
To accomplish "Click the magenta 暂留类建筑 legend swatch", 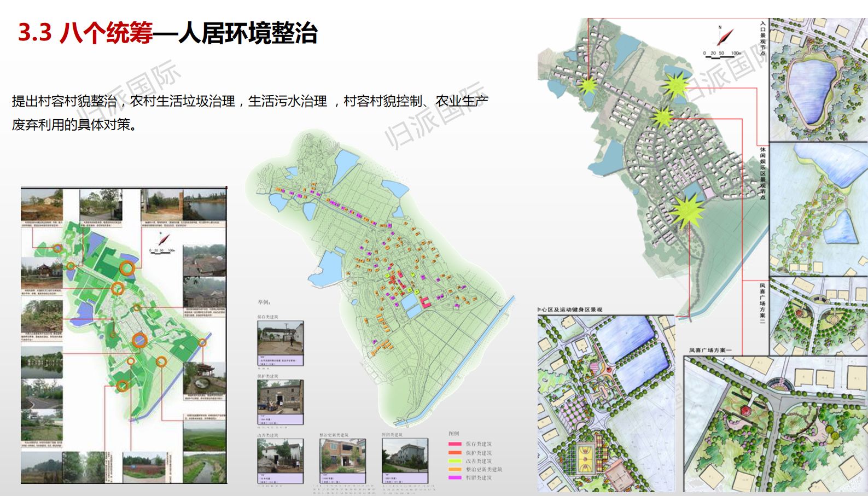I will (455, 477).
